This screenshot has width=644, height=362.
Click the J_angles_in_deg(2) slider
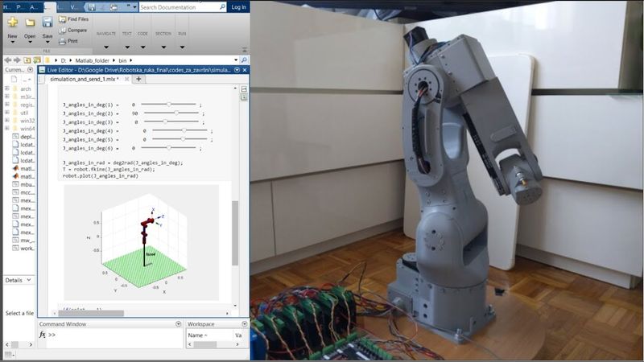point(171,113)
